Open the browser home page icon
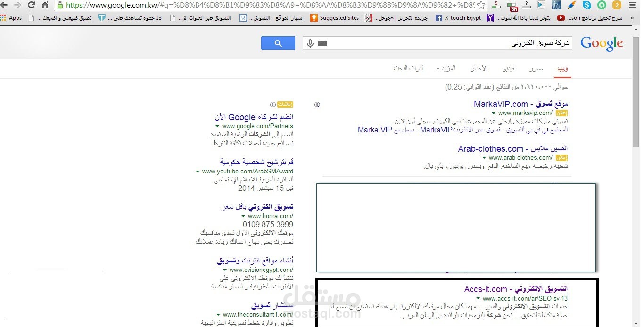The width and height of the screenshot is (644, 327). [x=45, y=5]
